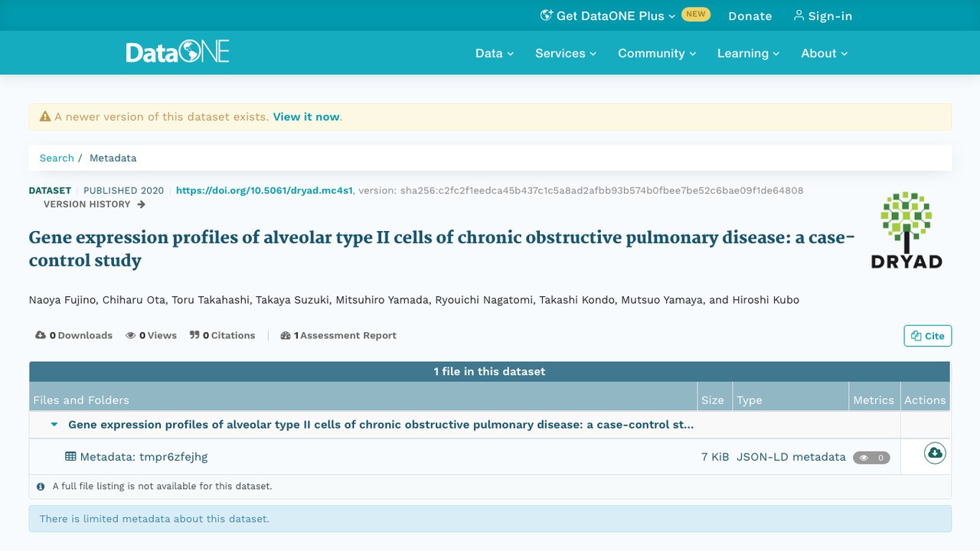This screenshot has width=980, height=551.
Task: Click the warning triangle in the version notice
Action: point(45,117)
